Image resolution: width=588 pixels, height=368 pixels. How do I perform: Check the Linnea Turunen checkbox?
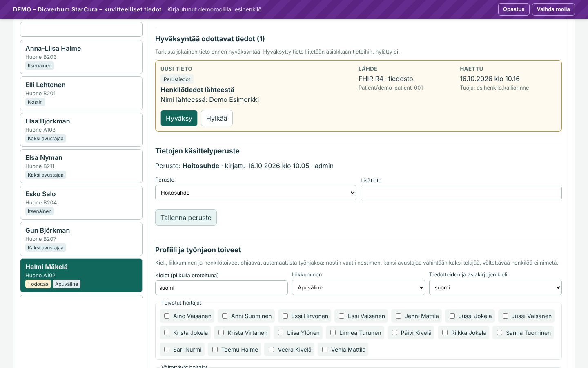333,333
